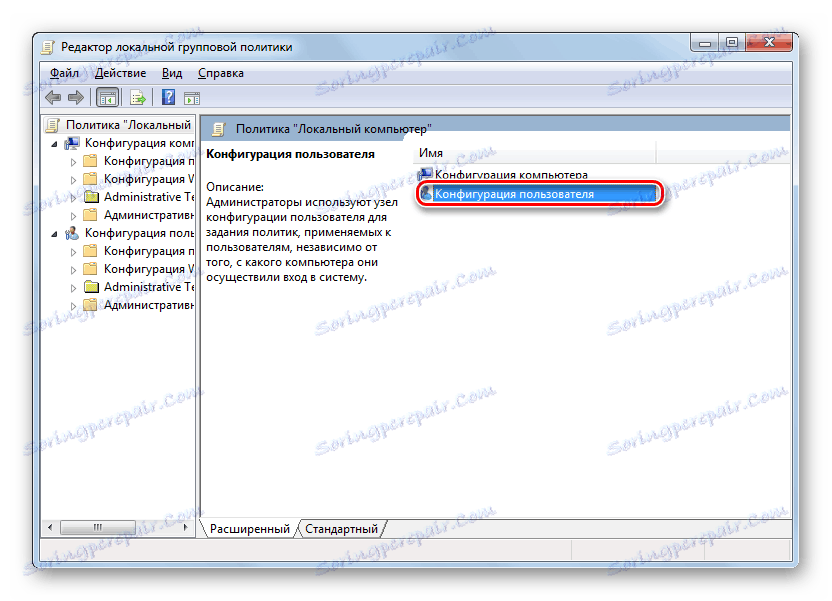The width and height of the screenshot is (832, 601).
Task: Switch to the Стандартный tab
Action: coord(341,529)
